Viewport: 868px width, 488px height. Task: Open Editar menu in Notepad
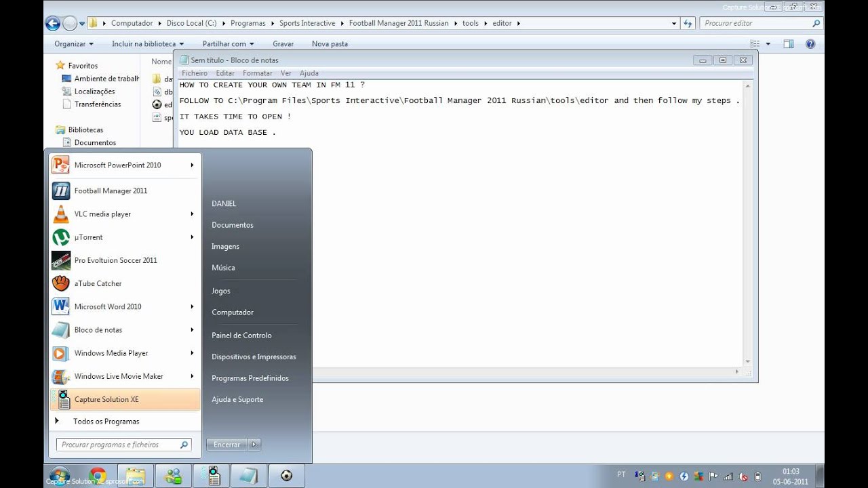pos(225,73)
